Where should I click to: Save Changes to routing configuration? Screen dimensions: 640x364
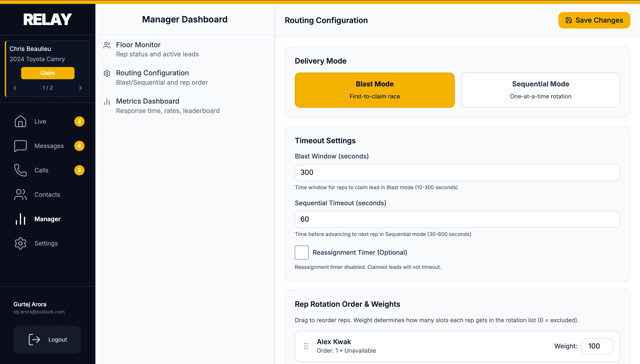594,20
